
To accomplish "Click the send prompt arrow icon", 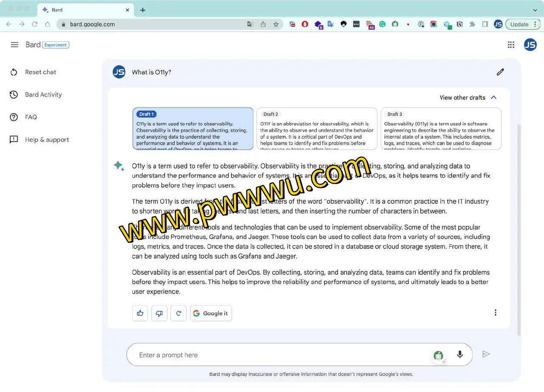I will [486, 354].
